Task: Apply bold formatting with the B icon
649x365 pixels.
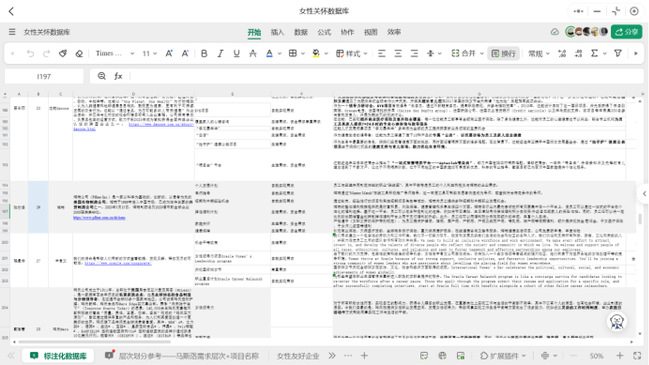Action: pyautogui.click(x=204, y=53)
